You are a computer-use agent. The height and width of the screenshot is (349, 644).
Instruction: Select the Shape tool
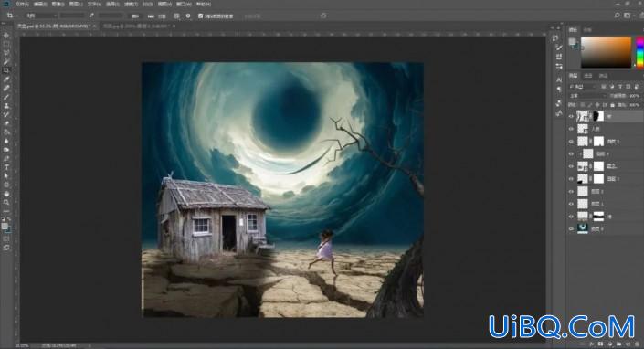tap(6, 185)
